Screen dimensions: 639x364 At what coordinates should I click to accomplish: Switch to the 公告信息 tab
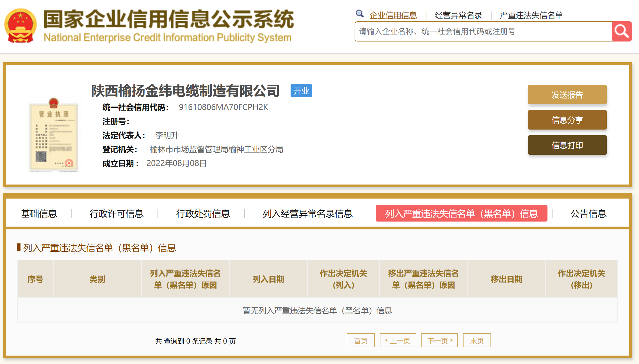pos(588,214)
